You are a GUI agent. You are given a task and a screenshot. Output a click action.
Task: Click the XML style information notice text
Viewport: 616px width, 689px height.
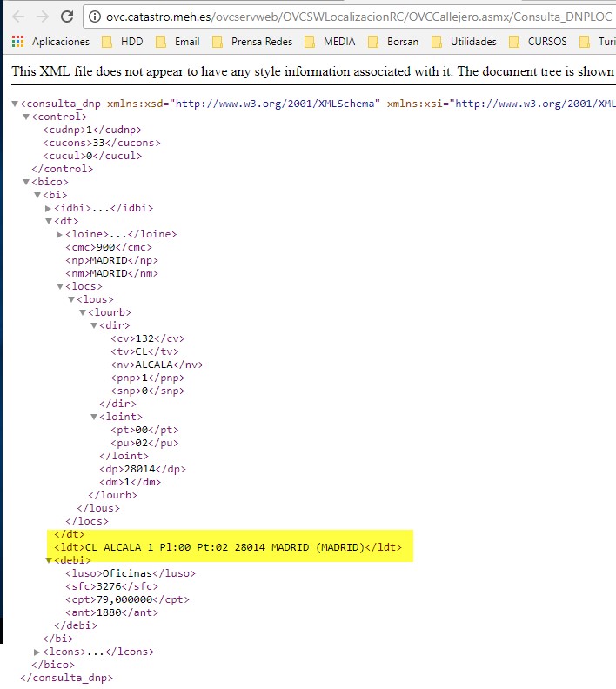(x=313, y=71)
